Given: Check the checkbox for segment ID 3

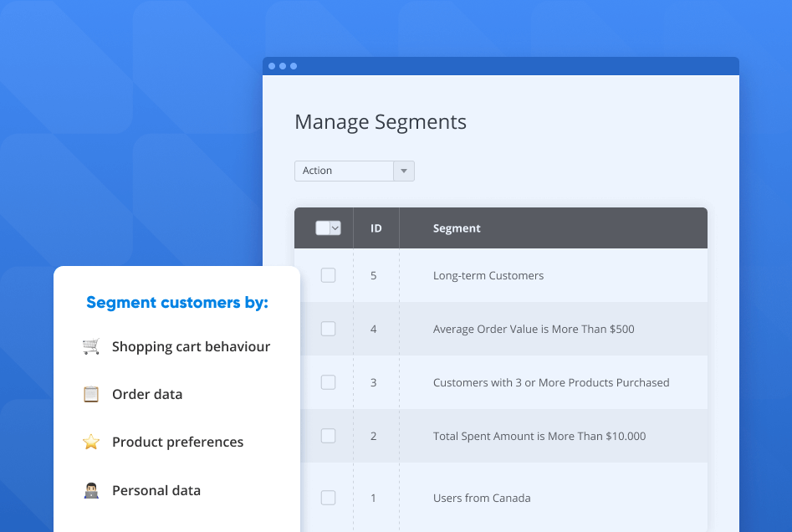Looking at the screenshot, I should coord(328,382).
